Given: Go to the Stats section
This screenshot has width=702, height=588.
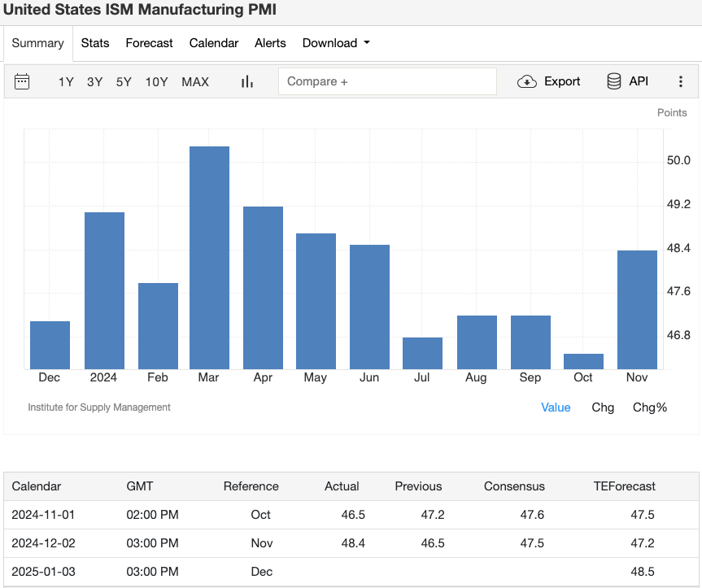Looking at the screenshot, I should (95, 43).
